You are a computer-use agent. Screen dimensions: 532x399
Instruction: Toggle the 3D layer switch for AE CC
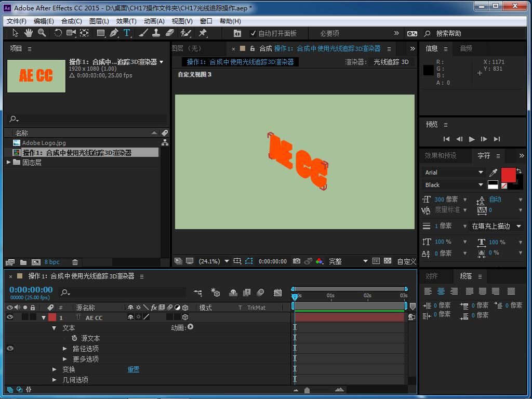click(185, 317)
